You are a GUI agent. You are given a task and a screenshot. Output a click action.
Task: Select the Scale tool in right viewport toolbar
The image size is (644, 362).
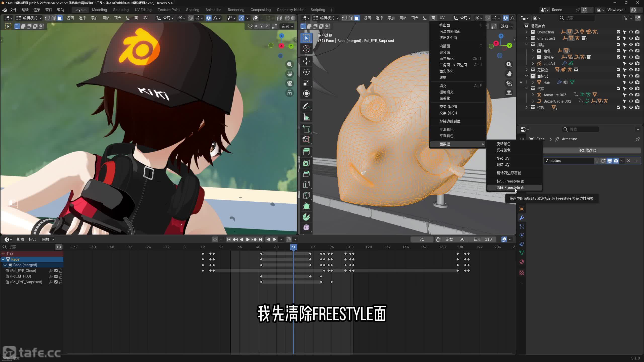(x=306, y=83)
